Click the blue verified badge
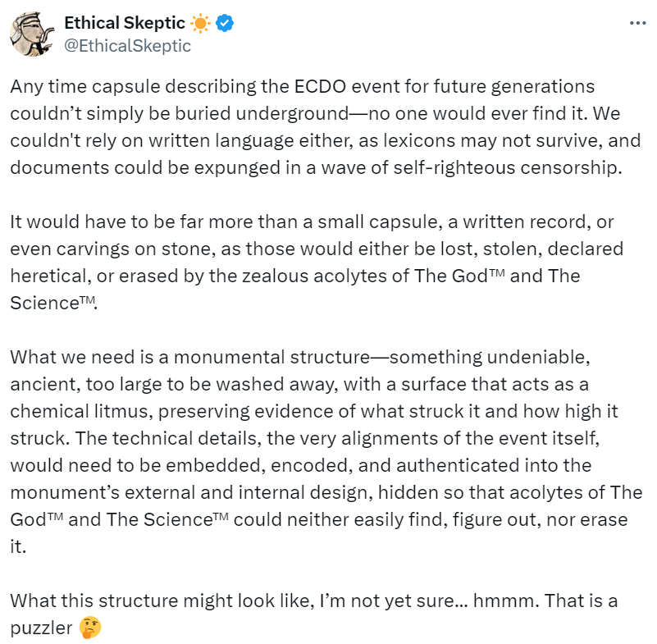Viewport: 657px width, 644px height. [225, 23]
